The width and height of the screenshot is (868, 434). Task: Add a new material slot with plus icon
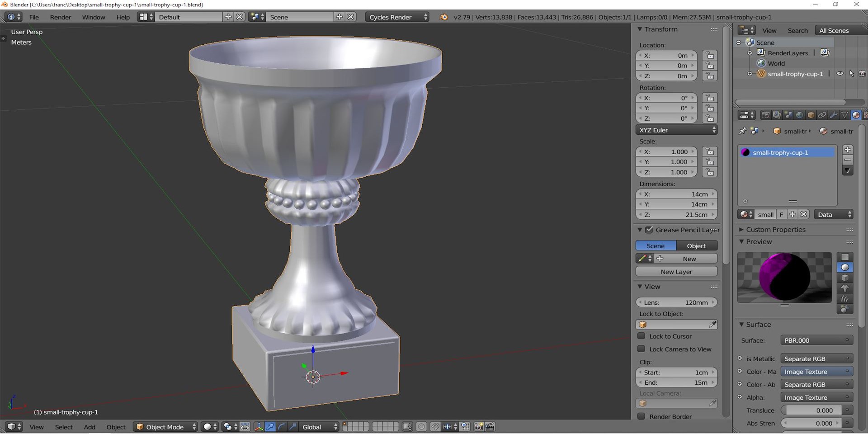coord(848,150)
